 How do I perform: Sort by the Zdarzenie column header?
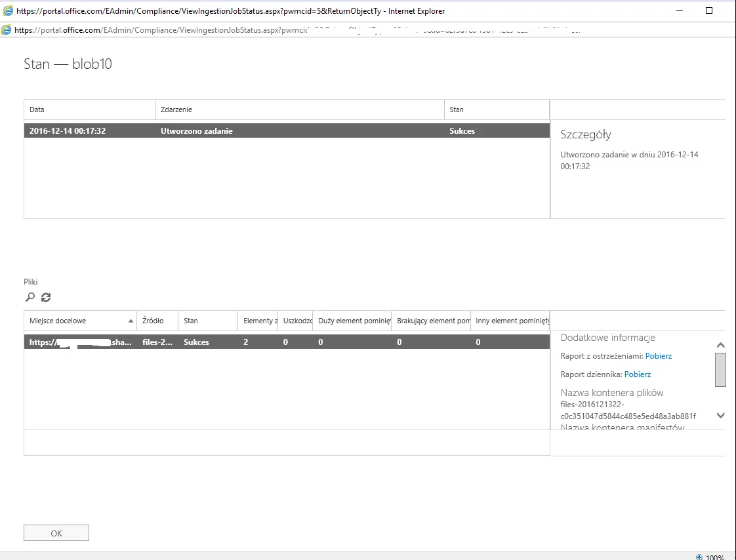[299, 110]
